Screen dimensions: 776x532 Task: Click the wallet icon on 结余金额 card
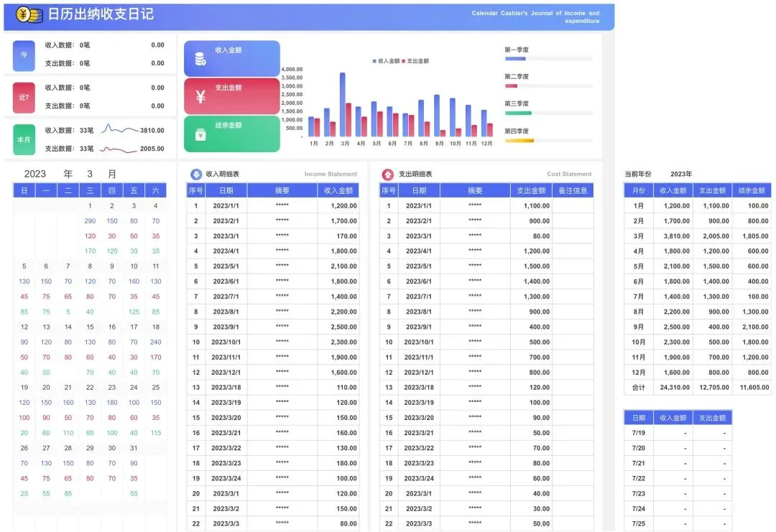pyautogui.click(x=200, y=134)
